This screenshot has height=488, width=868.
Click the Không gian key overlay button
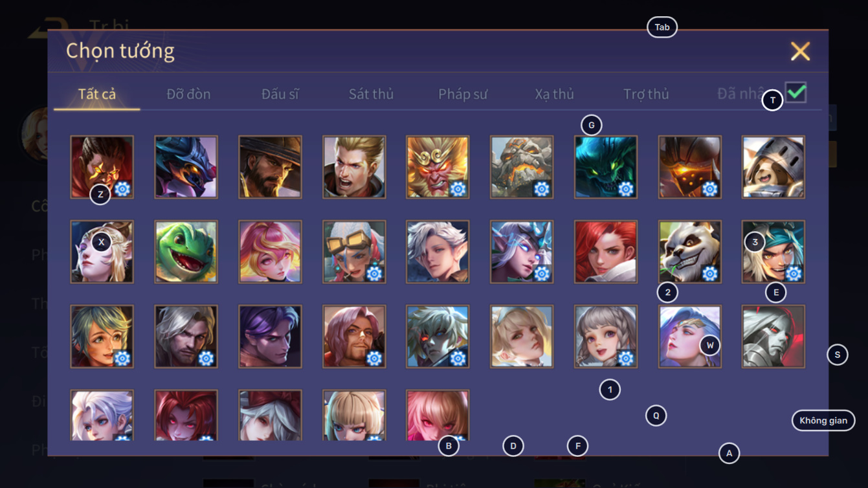click(823, 421)
